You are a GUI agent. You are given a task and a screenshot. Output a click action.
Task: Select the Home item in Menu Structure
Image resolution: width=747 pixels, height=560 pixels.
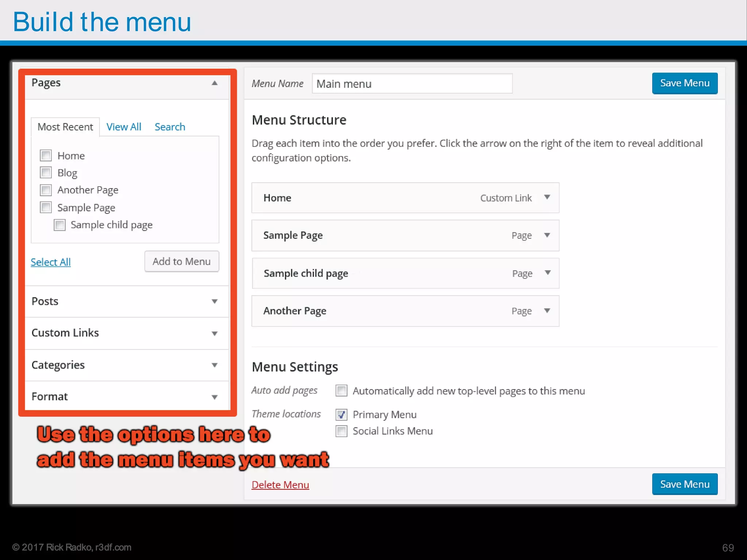click(405, 198)
